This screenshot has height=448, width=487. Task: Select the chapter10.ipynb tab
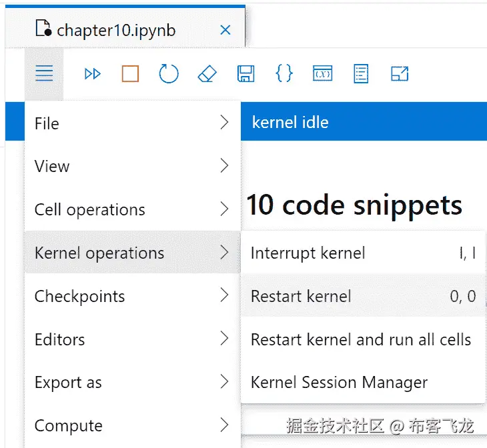pos(125,27)
